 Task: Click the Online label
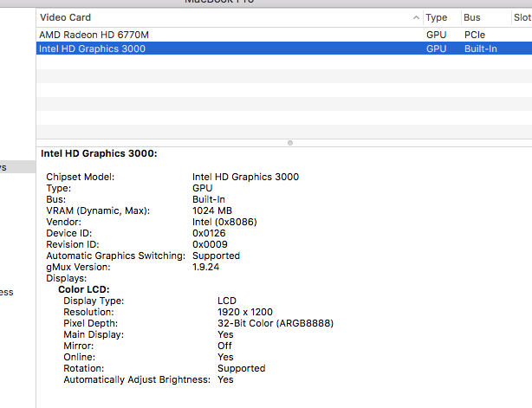80,357
